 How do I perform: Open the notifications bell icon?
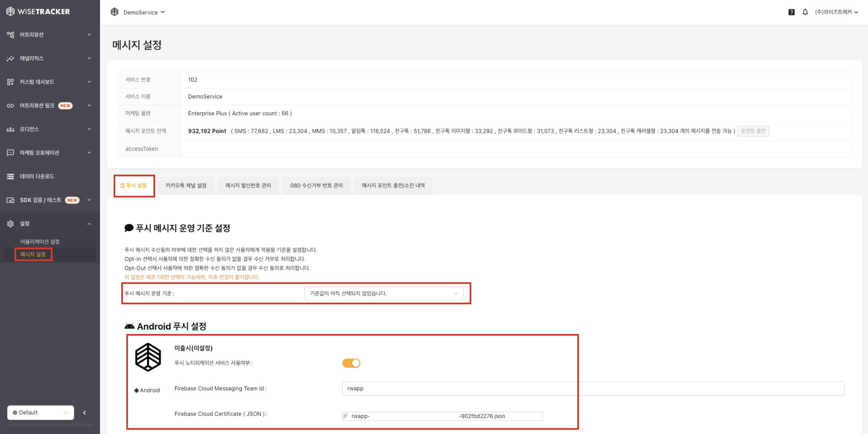pos(805,12)
